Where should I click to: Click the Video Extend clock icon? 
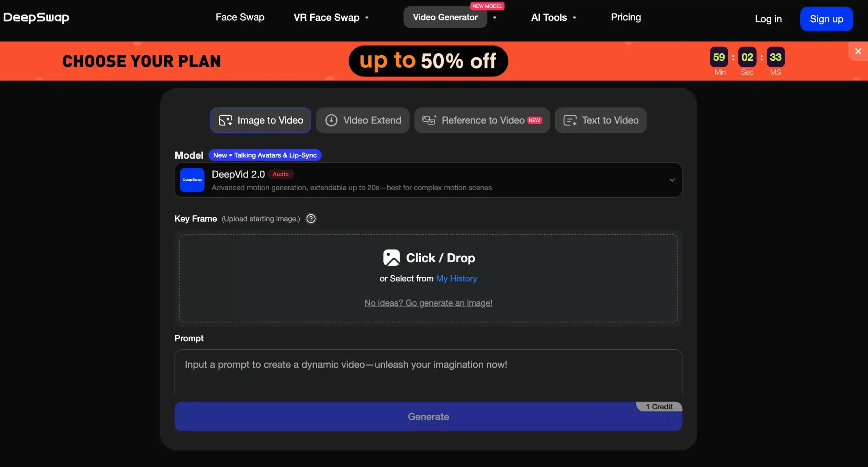click(331, 120)
